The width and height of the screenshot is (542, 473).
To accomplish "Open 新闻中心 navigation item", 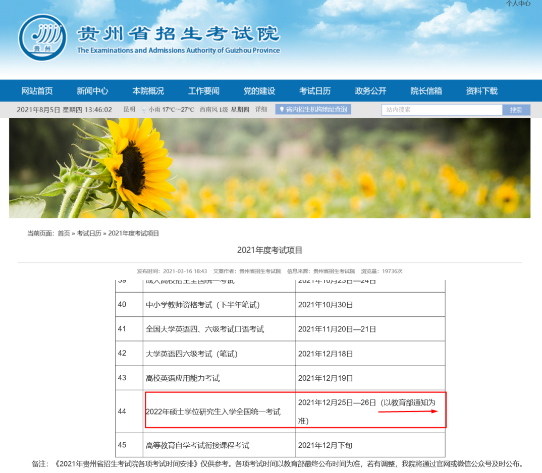I will coord(92,91).
